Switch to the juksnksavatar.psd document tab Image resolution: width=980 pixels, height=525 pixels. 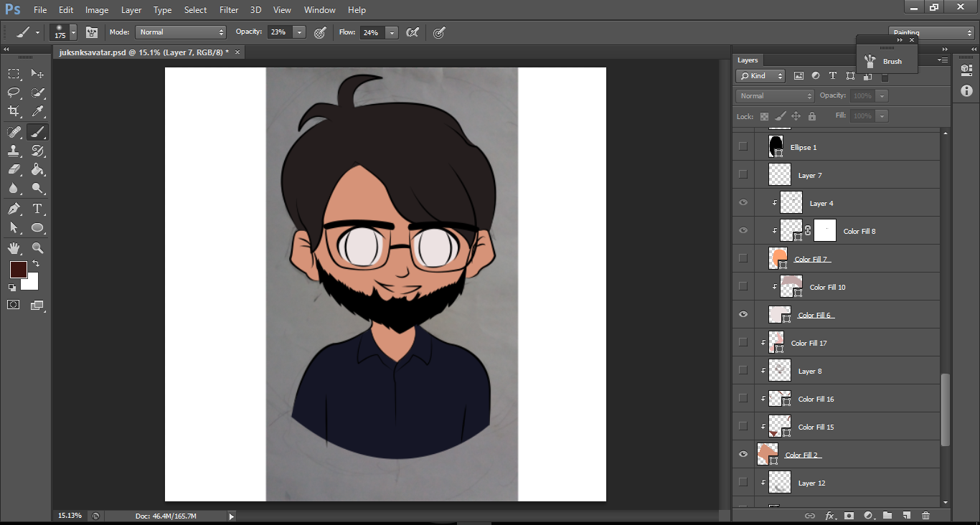[143, 52]
